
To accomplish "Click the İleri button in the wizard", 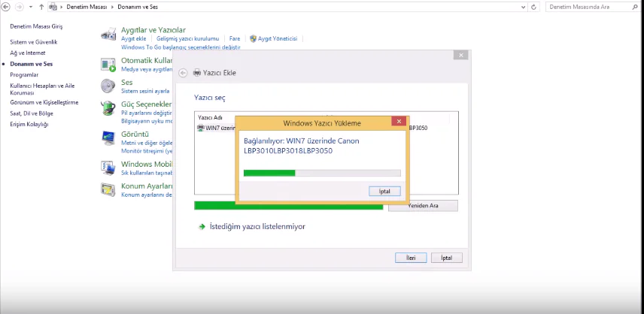I will click(x=411, y=258).
